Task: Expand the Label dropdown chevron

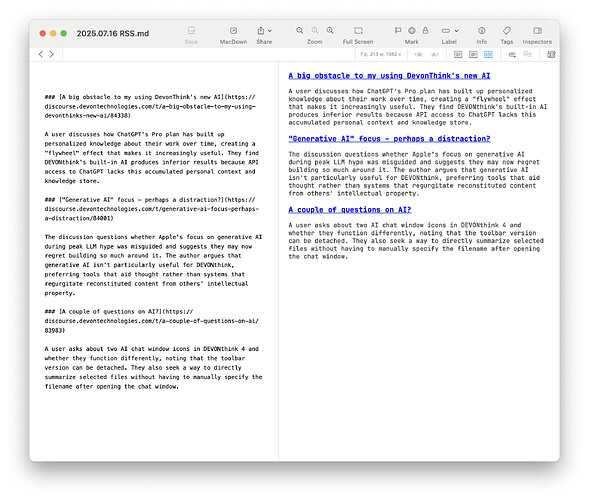Action: pos(456,31)
